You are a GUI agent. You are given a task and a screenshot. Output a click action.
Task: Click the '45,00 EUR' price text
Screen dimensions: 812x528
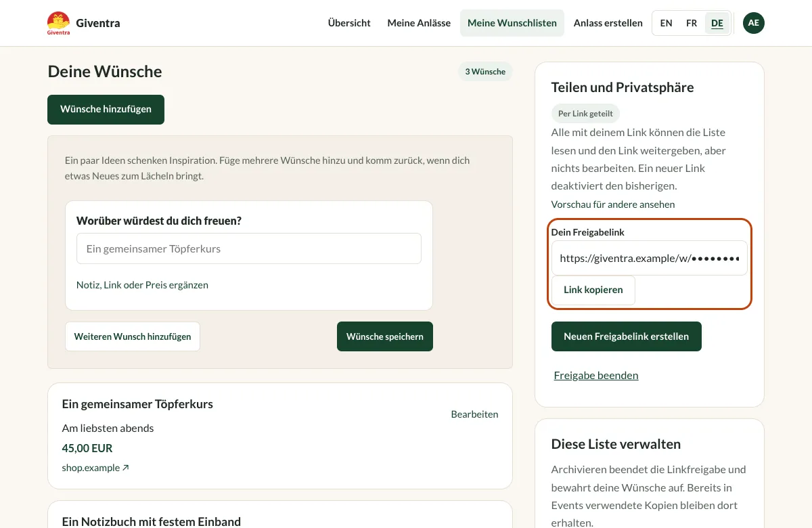[x=87, y=448]
